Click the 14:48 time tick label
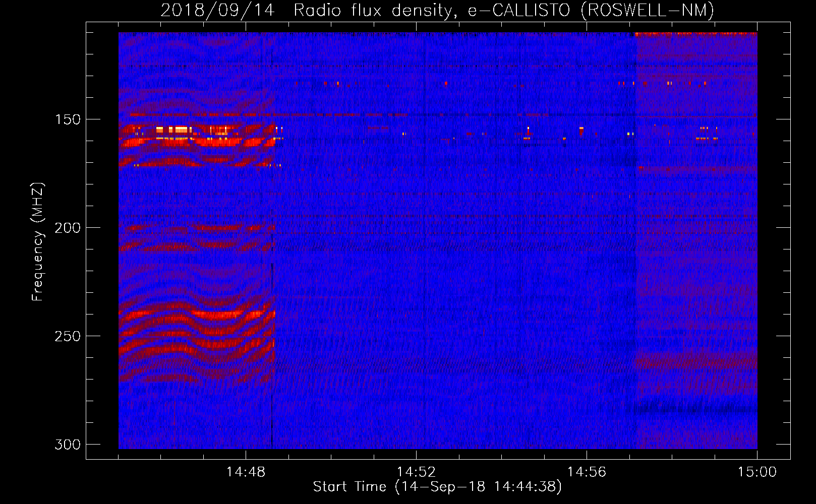The width and height of the screenshot is (816, 504). tap(246, 472)
